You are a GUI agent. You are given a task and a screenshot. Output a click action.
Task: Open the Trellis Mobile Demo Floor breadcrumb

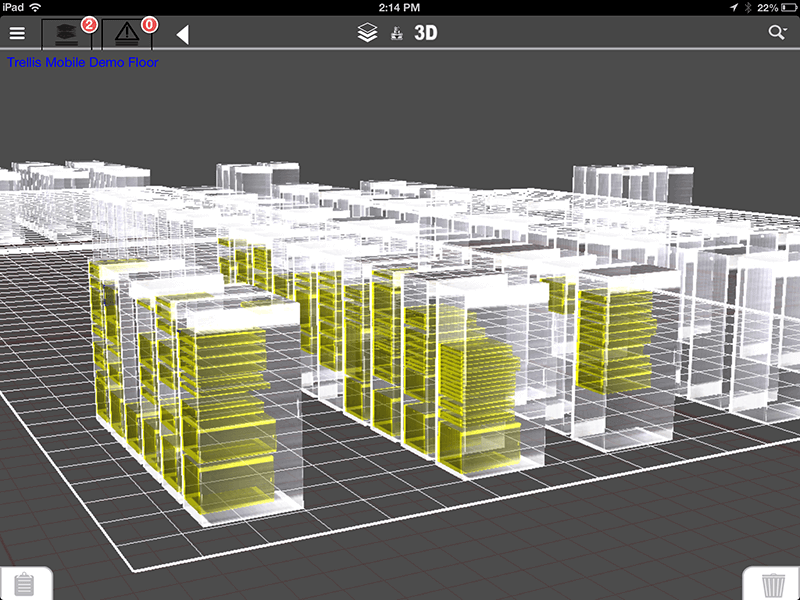coord(82,62)
